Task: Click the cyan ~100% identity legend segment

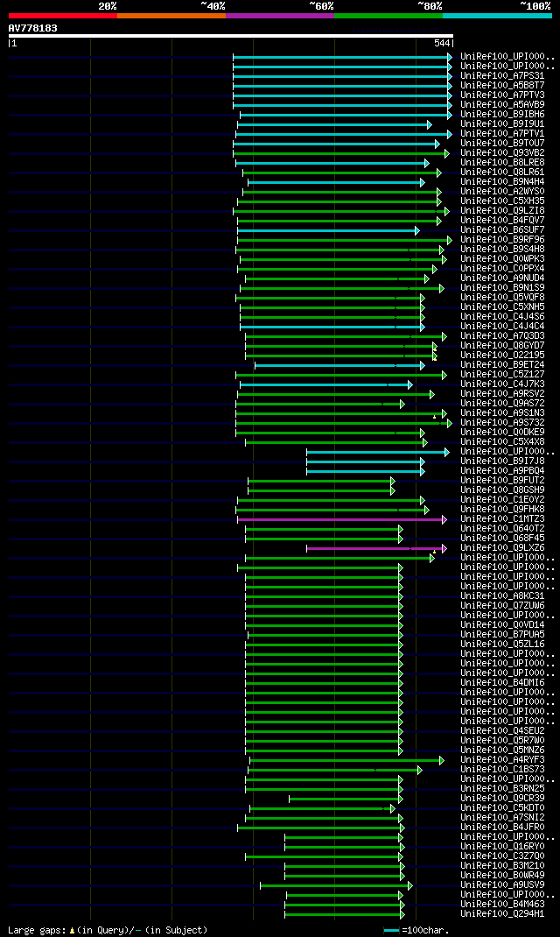Action: click(x=497, y=16)
